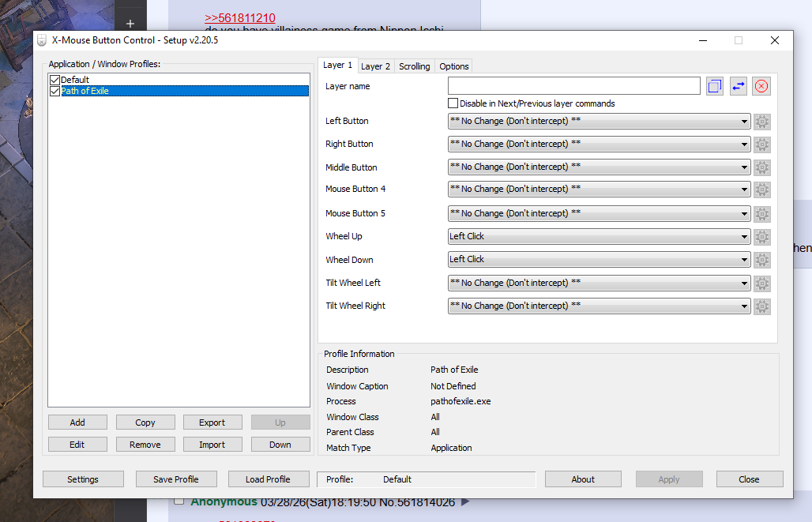Click the Anonymous poster name in browser
This screenshot has height=522, width=812.
[224, 501]
